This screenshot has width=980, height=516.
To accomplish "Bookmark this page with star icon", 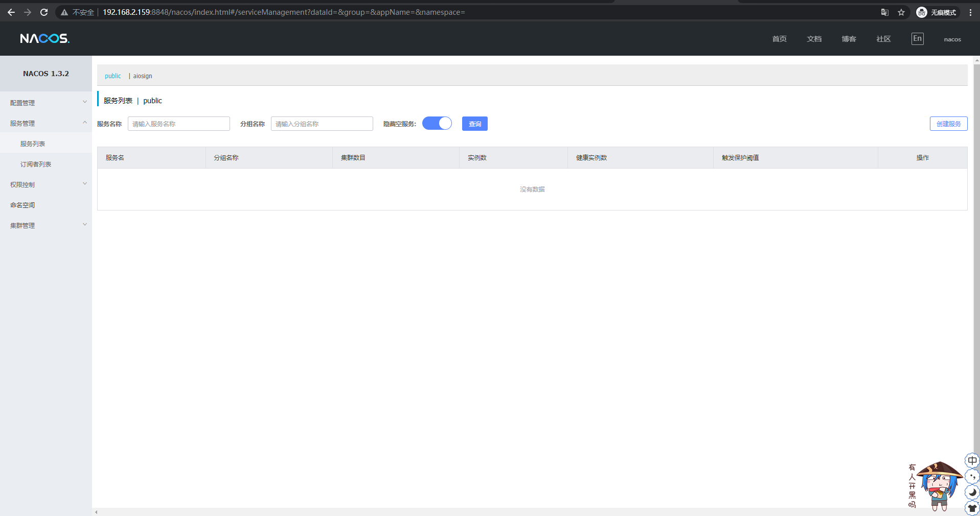I will pyautogui.click(x=901, y=12).
